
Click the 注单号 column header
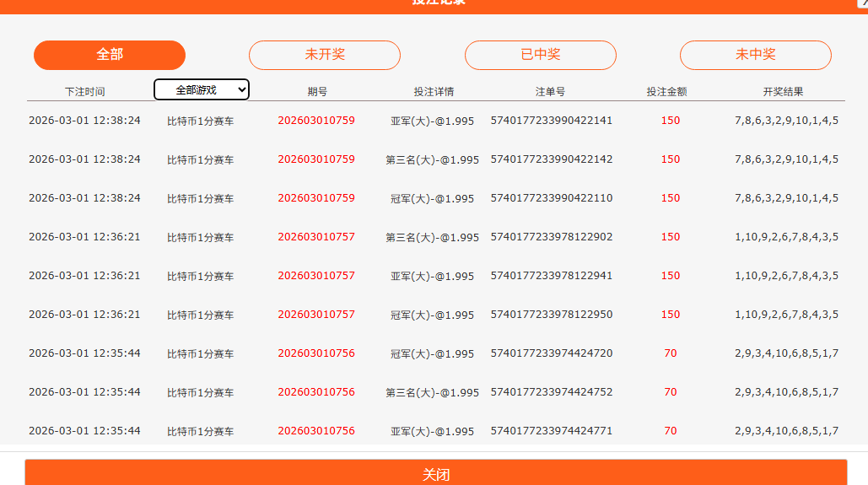551,91
